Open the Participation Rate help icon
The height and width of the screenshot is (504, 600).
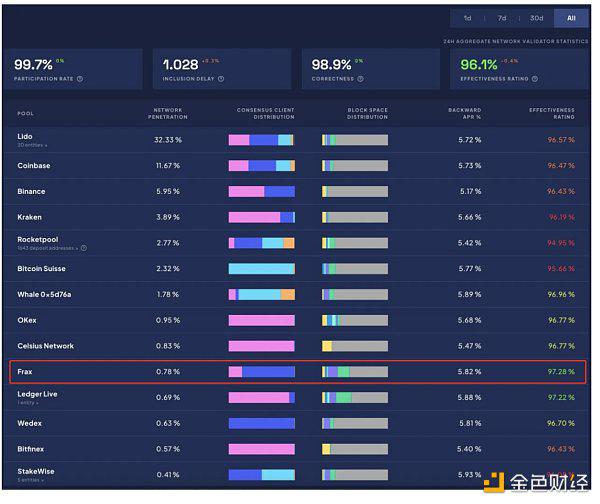(x=80, y=79)
